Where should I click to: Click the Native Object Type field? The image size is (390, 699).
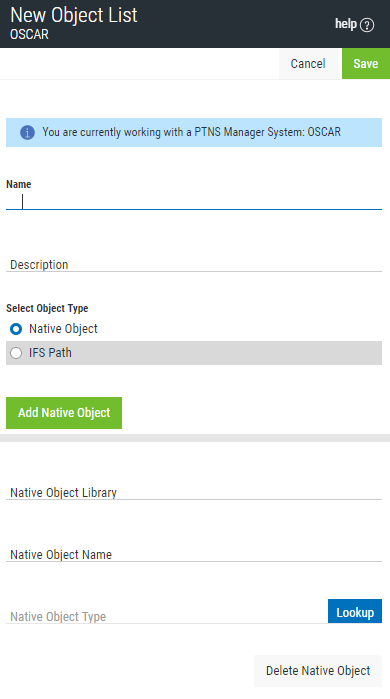(166, 616)
